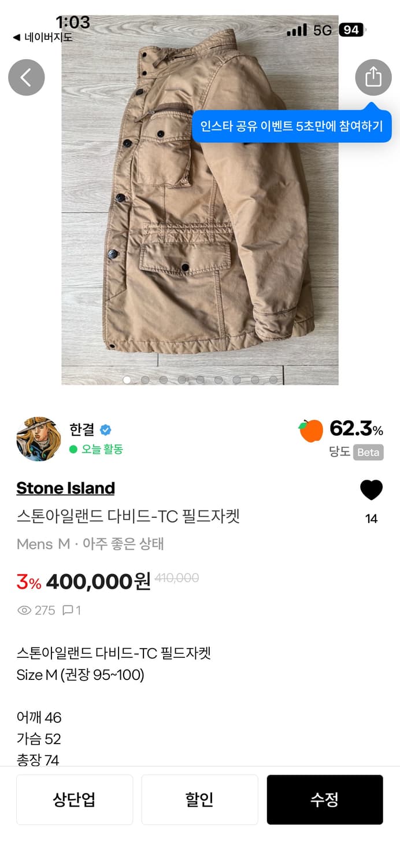Tap seller name 한결

[82, 430]
